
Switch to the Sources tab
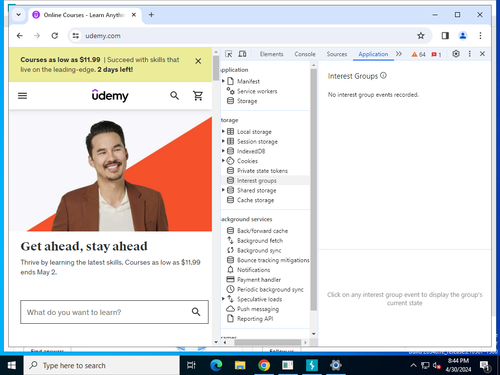pyautogui.click(x=337, y=54)
